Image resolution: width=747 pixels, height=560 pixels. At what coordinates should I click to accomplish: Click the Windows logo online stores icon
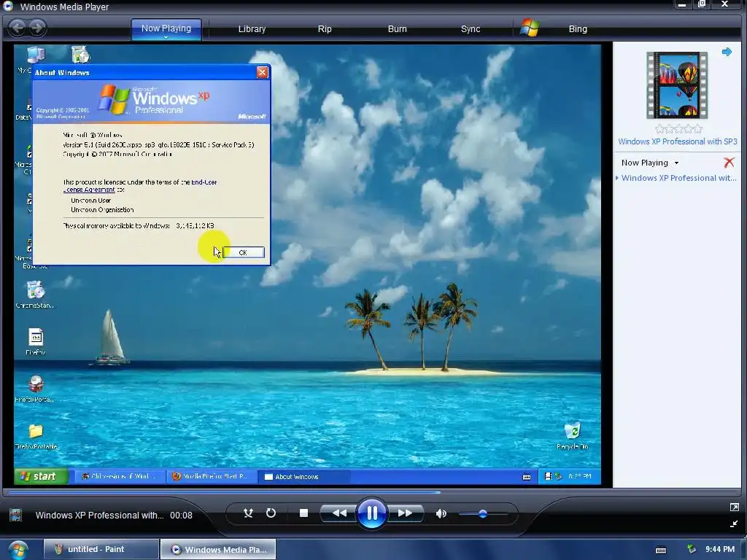coord(530,28)
